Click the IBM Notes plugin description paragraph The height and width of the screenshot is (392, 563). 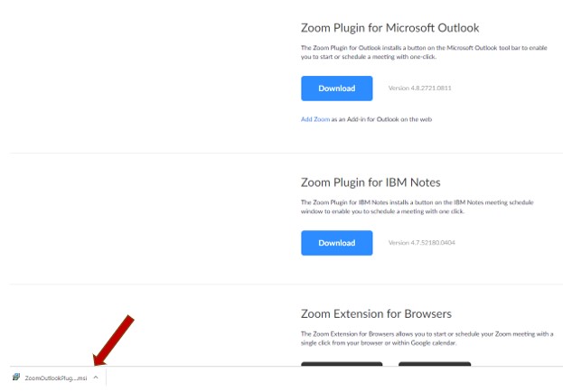[x=418, y=207]
